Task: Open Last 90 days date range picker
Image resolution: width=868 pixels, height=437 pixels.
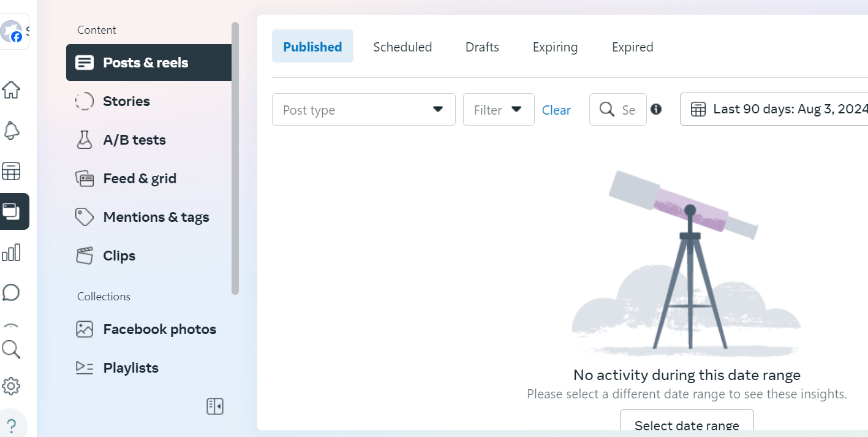Action: (774, 110)
